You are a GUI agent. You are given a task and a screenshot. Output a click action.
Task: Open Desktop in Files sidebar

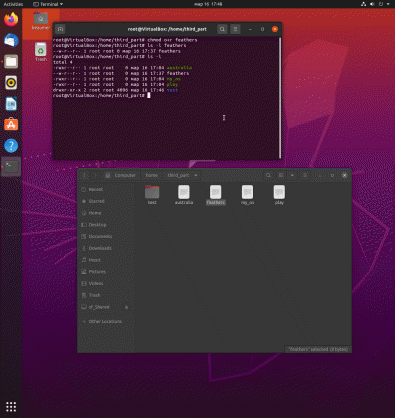(x=106, y=225)
